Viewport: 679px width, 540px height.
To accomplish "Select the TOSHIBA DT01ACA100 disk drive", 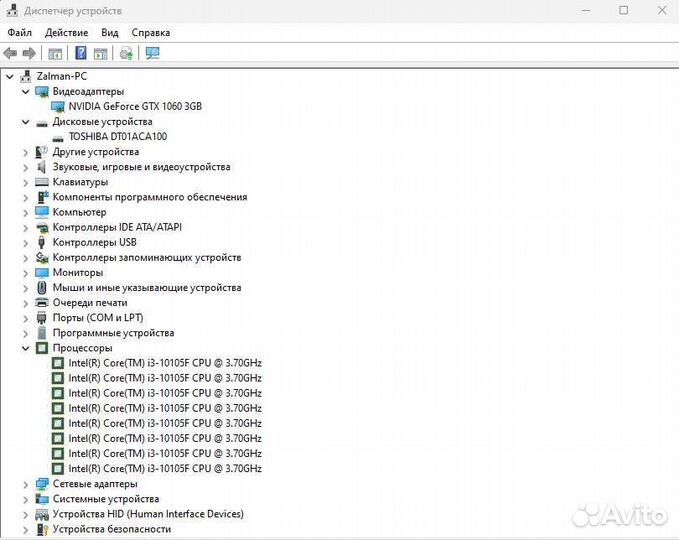I will [117, 137].
